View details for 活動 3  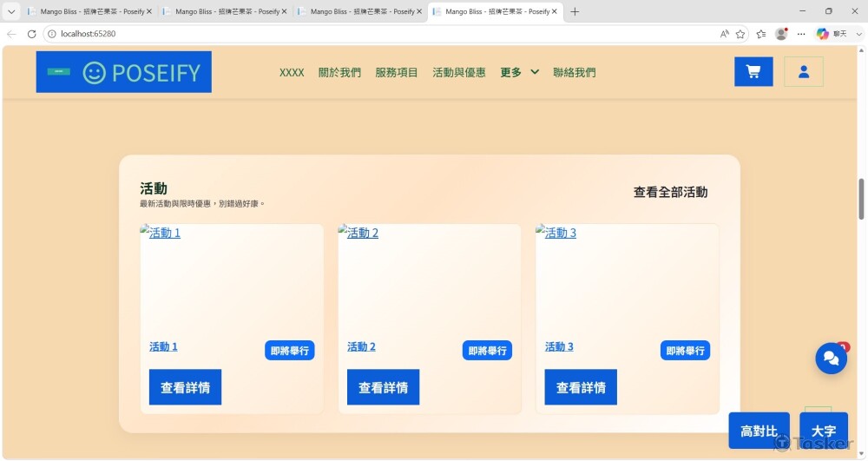coord(581,387)
